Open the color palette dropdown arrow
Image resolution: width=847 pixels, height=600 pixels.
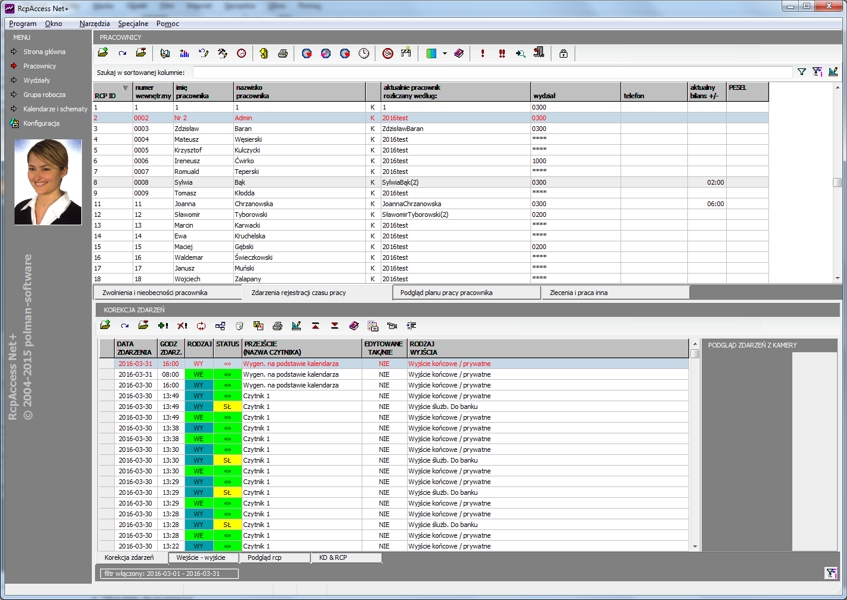click(x=444, y=54)
